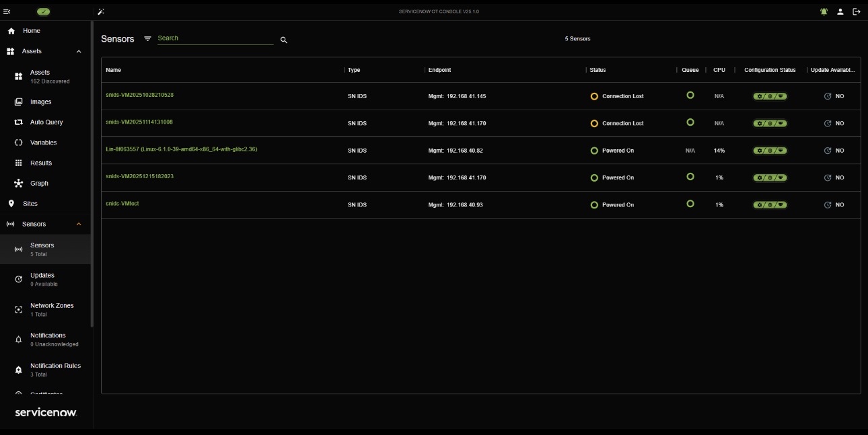Viewport: 868px width, 435px height.
Task: Open the notifications bell in top bar
Action: pos(824,11)
